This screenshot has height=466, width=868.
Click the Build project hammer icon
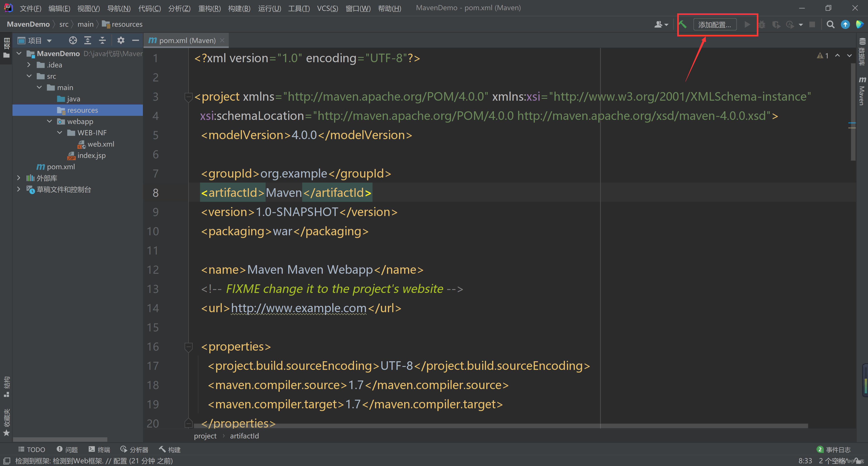[683, 24]
